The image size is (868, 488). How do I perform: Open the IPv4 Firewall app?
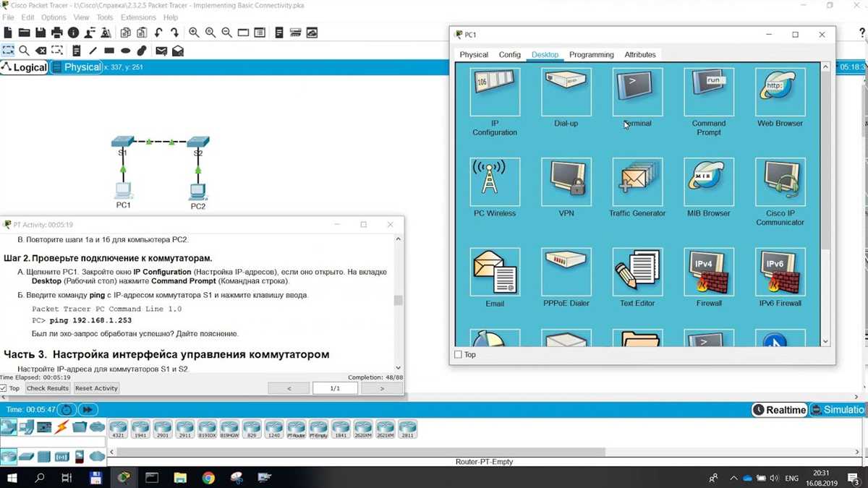click(x=709, y=272)
